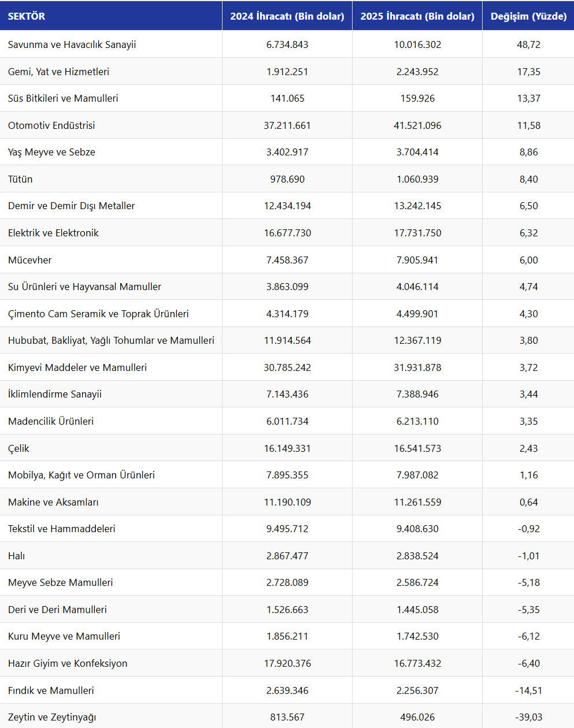Select the Gemi, Yat ve Hizmetleri cell

pos(58,72)
